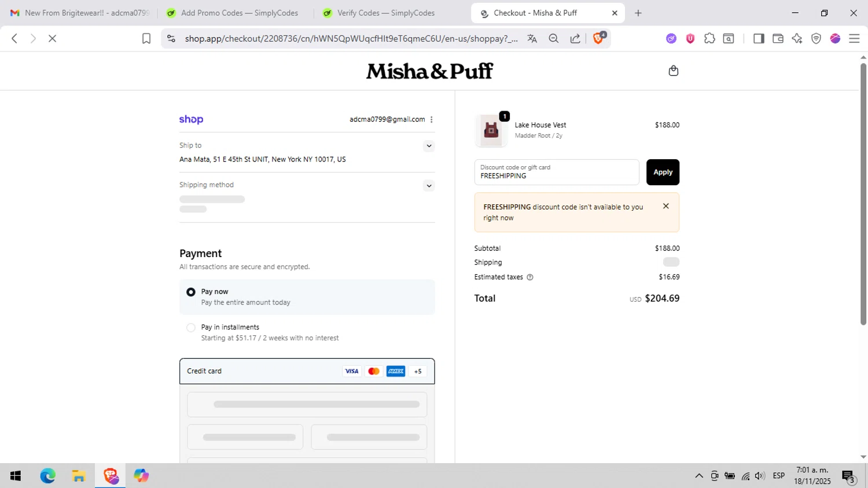Select the Credit card payment method
The width and height of the screenshot is (868, 488).
click(307, 371)
